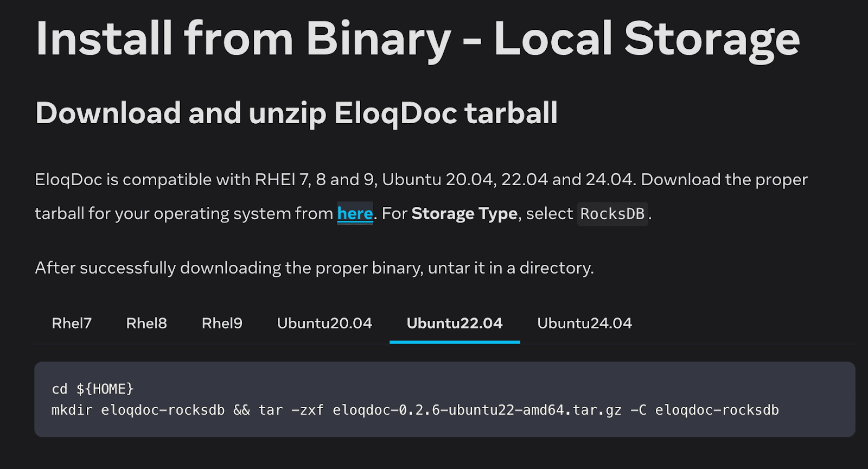Click the RocksDB inline code label
The height and width of the screenshot is (469, 868).
612,214
